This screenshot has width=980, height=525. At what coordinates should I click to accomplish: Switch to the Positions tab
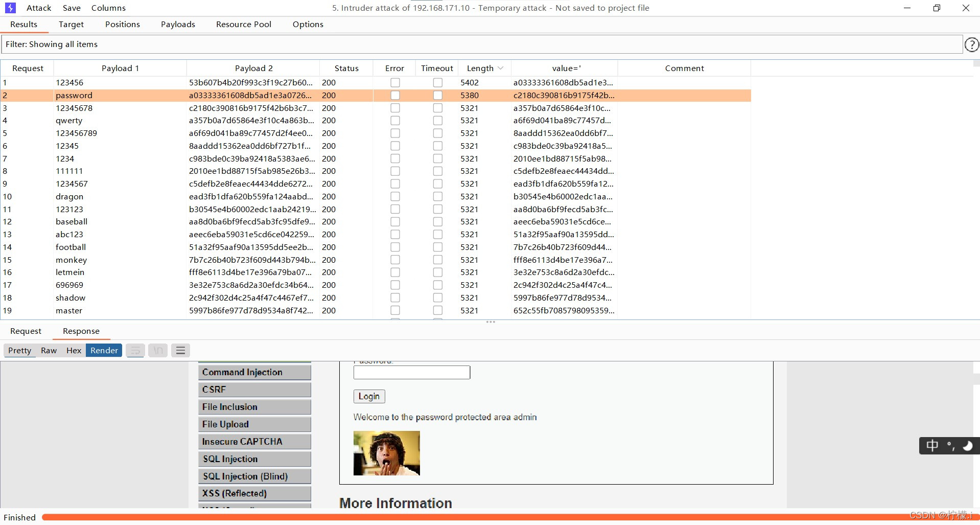tap(123, 24)
